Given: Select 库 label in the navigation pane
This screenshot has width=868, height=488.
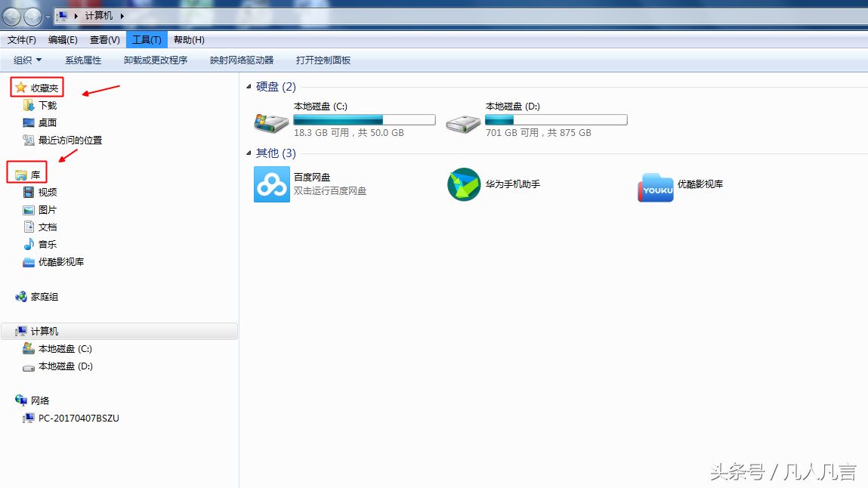Looking at the screenshot, I should coord(36,175).
